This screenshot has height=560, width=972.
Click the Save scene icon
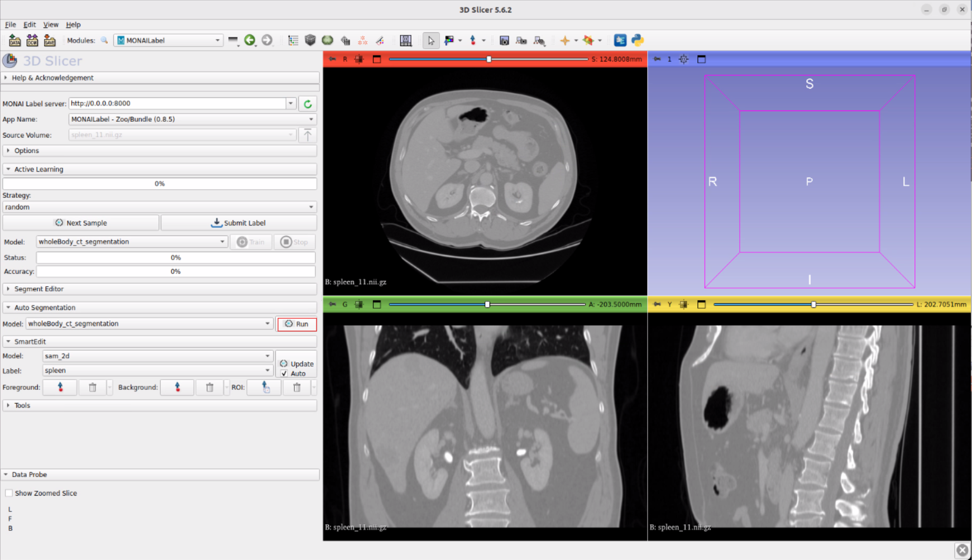(x=50, y=40)
